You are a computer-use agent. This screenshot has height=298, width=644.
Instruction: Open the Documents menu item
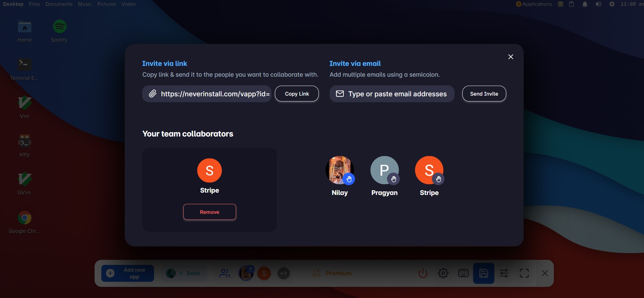(x=59, y=4)
